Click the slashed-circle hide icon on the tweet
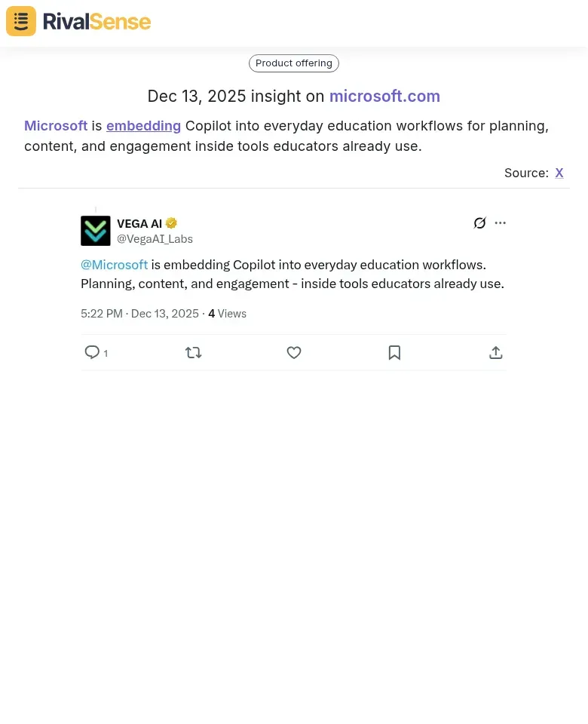 (479, 222)
